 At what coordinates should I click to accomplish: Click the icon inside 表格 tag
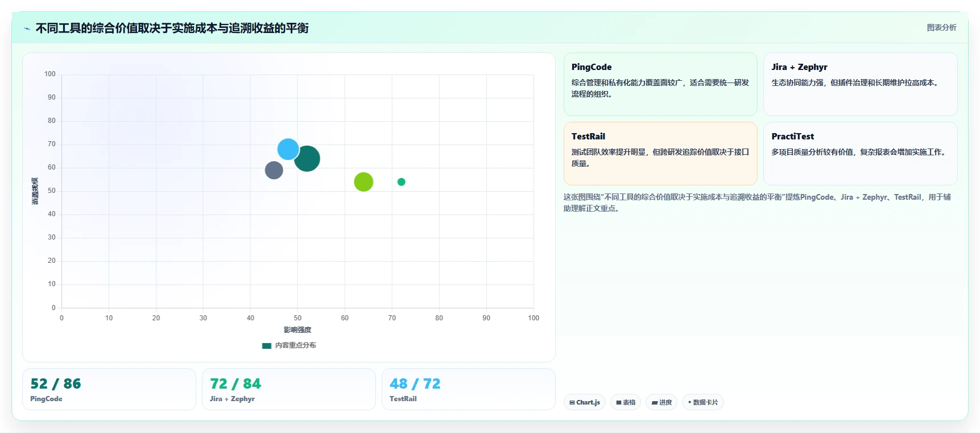(x=619, y=402)
